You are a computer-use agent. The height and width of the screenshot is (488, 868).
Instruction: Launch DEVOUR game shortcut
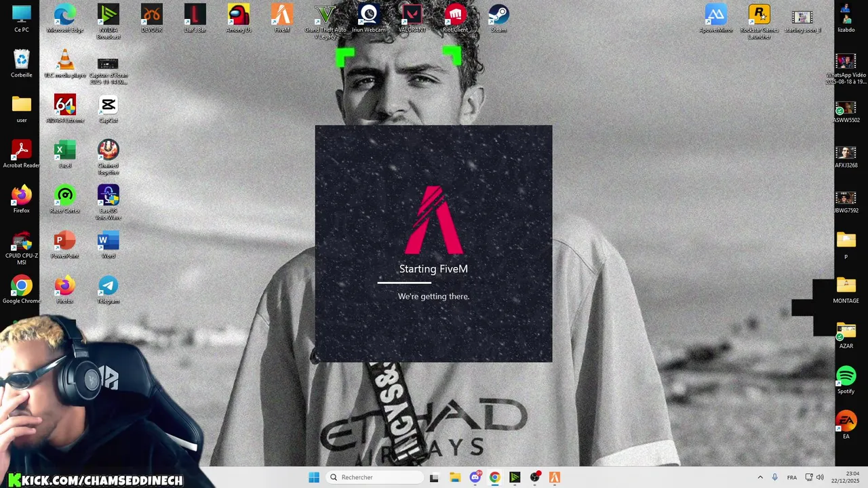(x=152, y=19)
